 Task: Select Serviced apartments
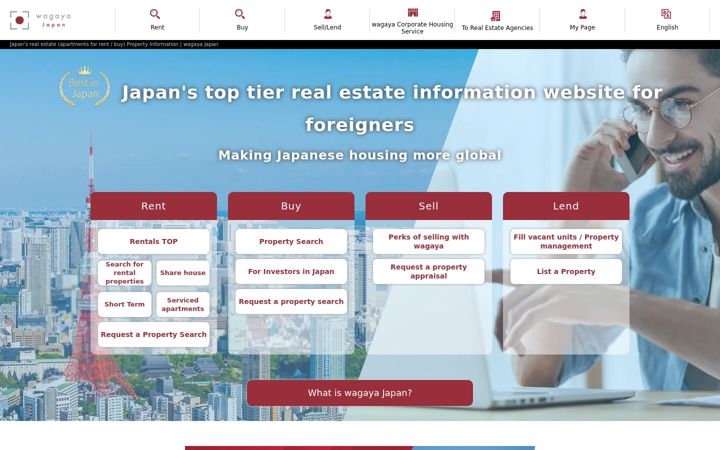pos(183,304)
